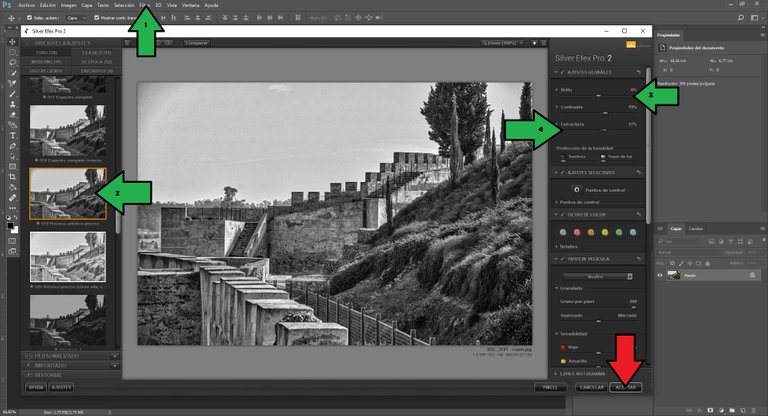The image size is (768, 416).
Task: Click the trash icon in Layers panel
Action: tap(753, 410)
